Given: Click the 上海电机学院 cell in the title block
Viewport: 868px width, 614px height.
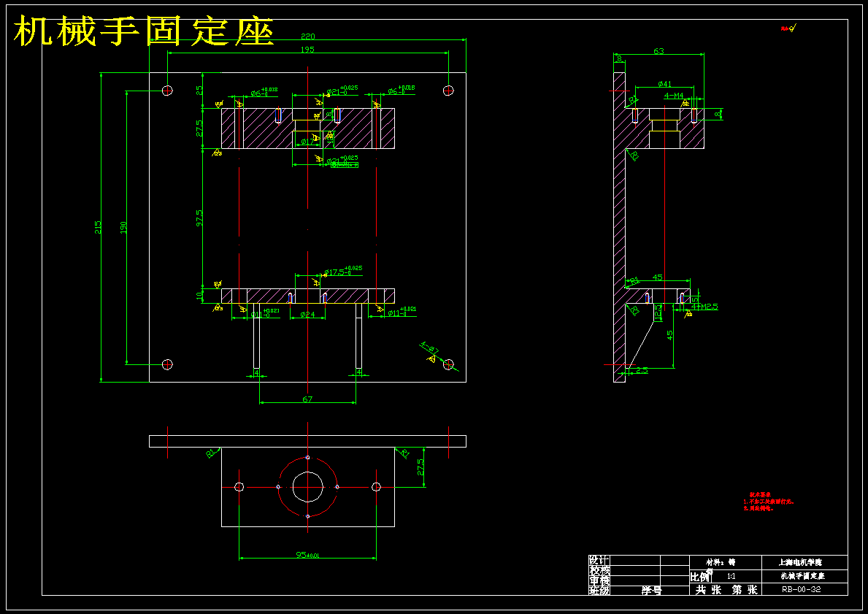Looking at the screenshot, I should click(804, 562).
